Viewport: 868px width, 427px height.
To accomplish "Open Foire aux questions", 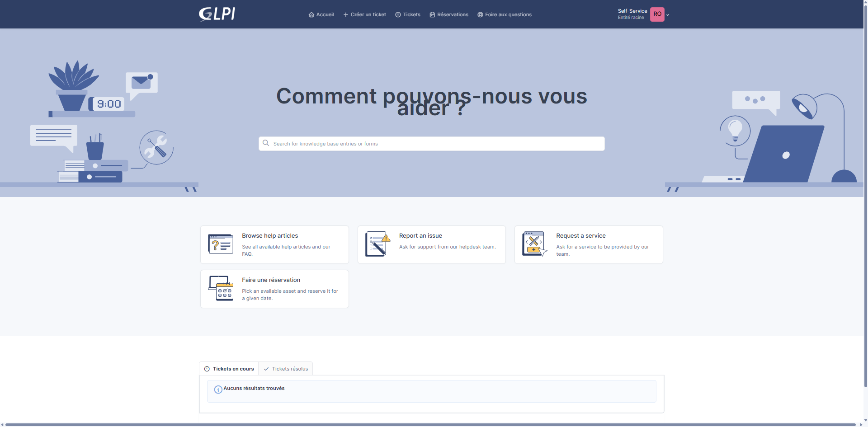I will (505, 14).
